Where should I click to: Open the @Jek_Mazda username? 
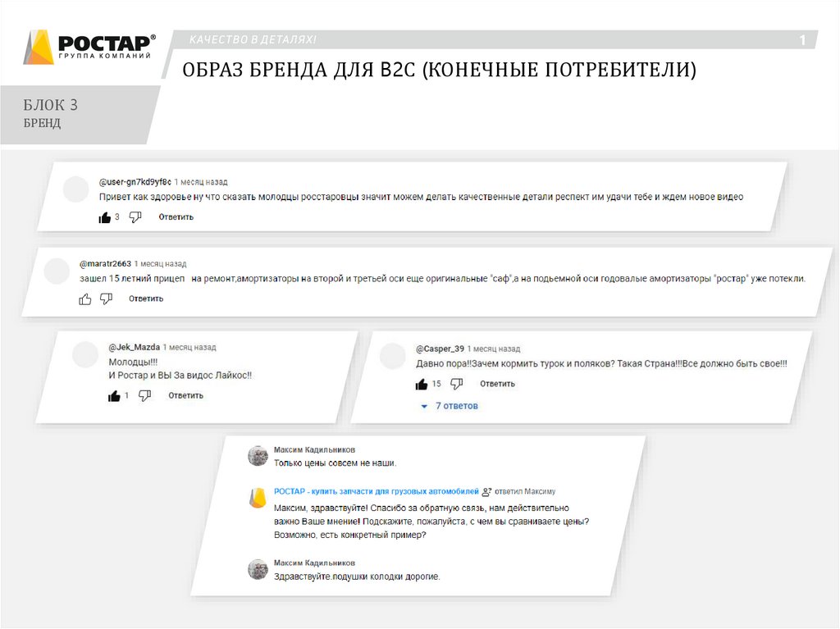click(x=134, y=348)
